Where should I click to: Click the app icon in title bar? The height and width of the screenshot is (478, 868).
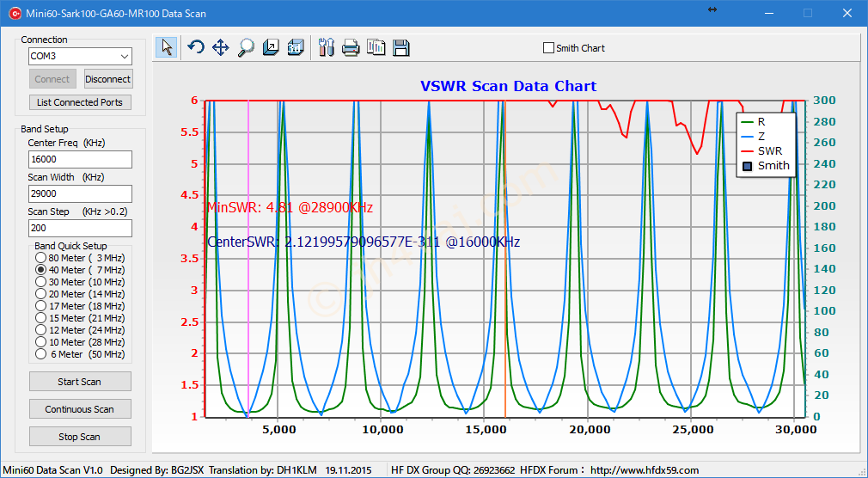pyautogui.click(x=15, y=13)
